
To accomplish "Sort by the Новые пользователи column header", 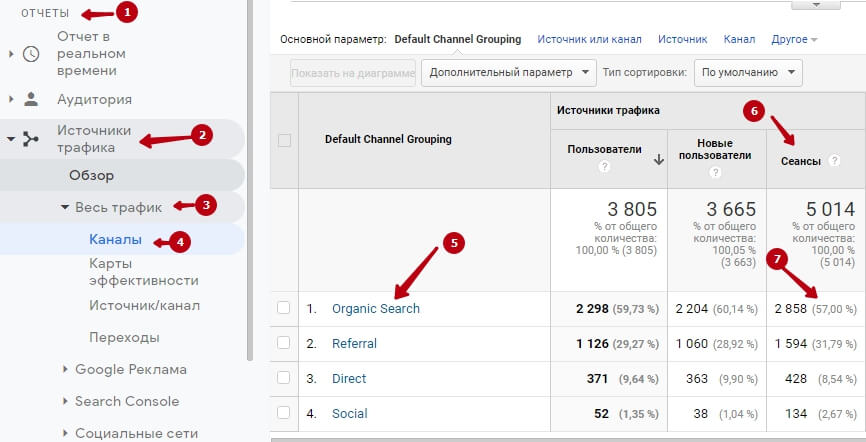I will 715,149.
